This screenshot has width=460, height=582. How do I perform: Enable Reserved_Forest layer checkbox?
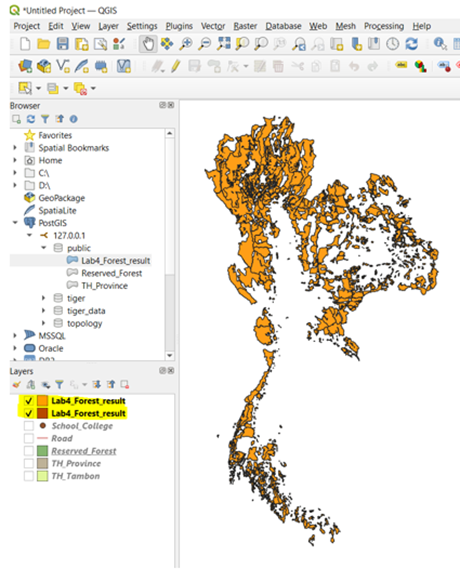point(29,451)
